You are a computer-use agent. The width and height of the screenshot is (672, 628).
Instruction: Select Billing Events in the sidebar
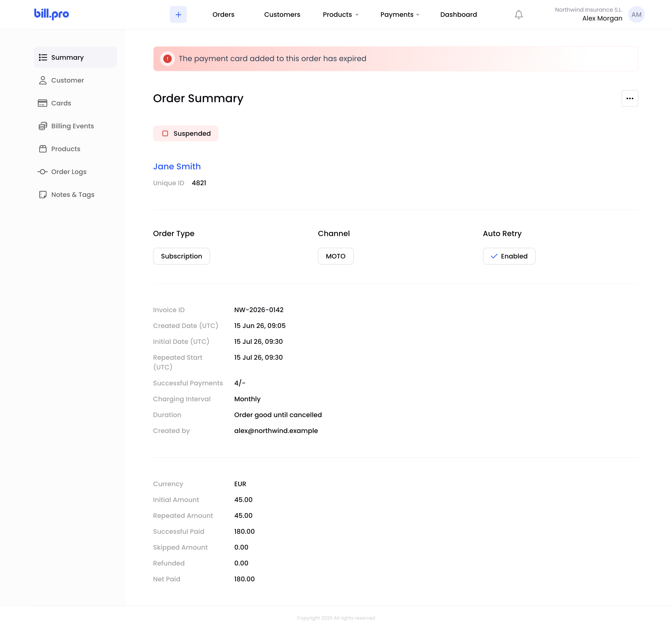75,126
